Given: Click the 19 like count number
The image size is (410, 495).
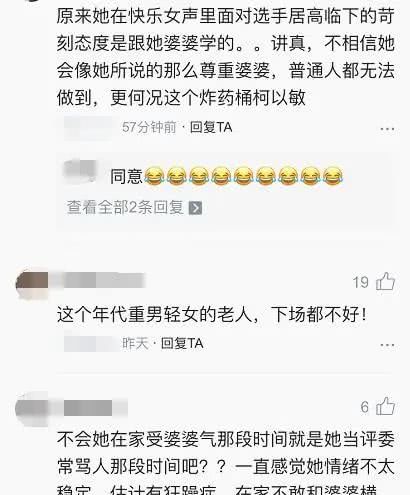Looking at the screenshot, I should 361,283.
